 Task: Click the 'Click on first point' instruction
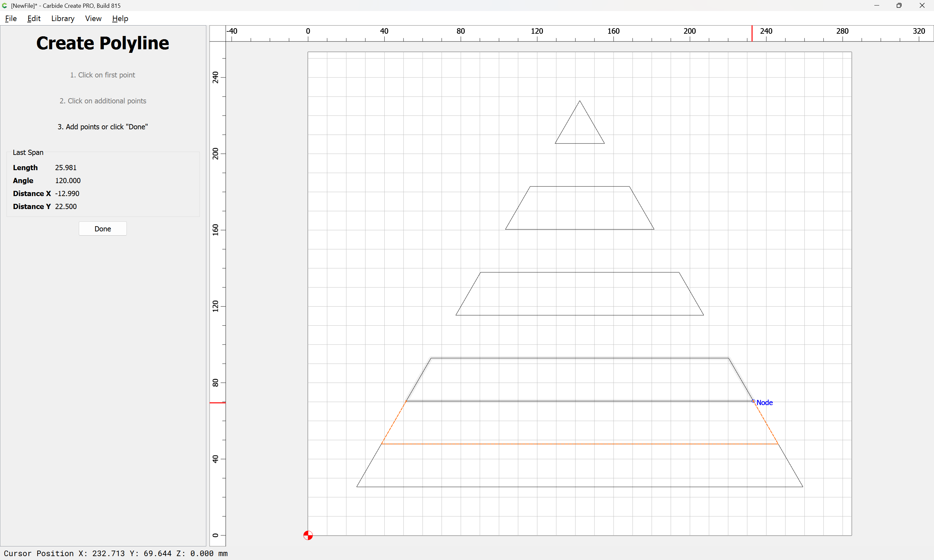[x=103, y=75]
